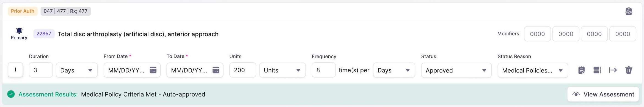The height and width of the screenshot is (107, 644).
Task: Click the split line icon beside notes
Action: click(597, 70)
